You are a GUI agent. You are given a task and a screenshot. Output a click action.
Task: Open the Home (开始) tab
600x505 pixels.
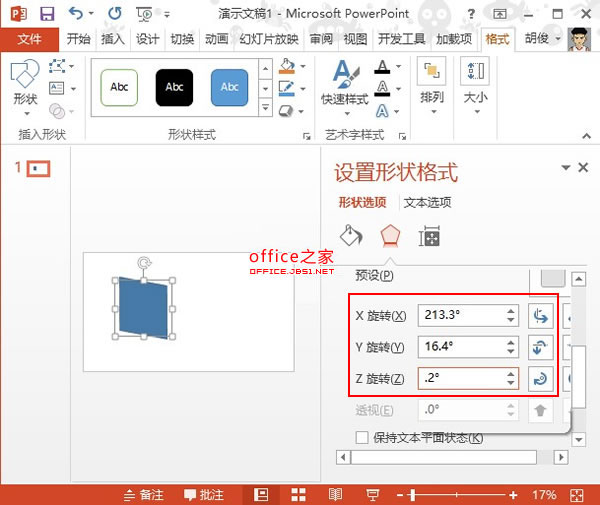(x=78, y=39)
